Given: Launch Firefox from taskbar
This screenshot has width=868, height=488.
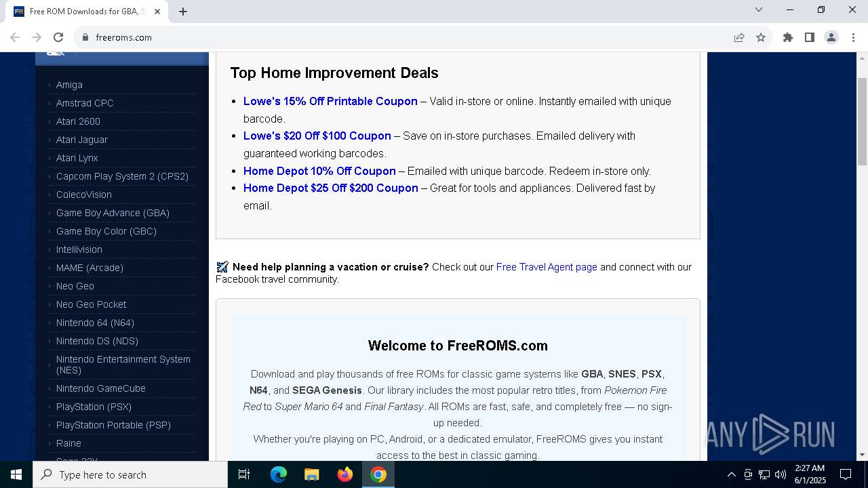Looking at the screenshot, I should (x=345, y=474).
